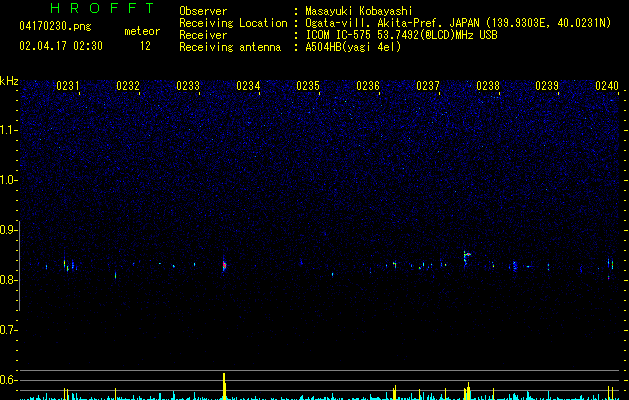The image size is (629, 400).
Task: Click the meteor echo above the trace near 0238
Action: pos(467,254)
